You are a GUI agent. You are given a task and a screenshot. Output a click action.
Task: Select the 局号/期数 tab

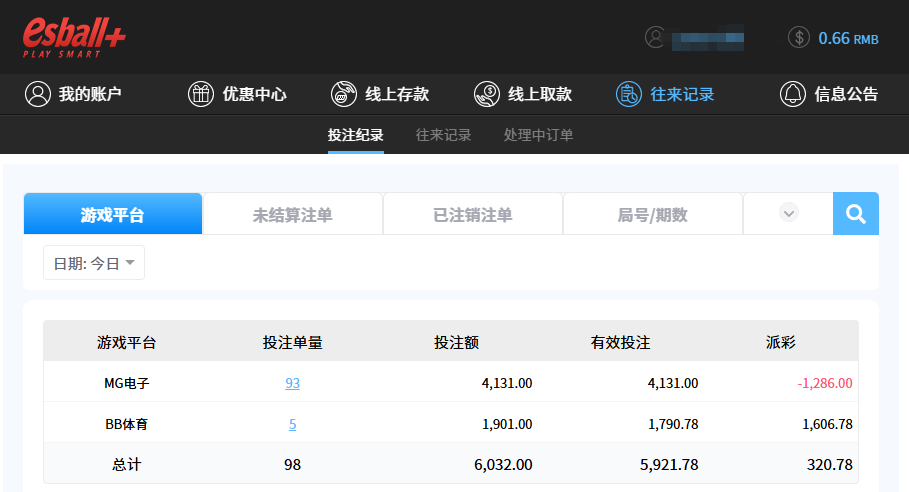click(652, 214)
